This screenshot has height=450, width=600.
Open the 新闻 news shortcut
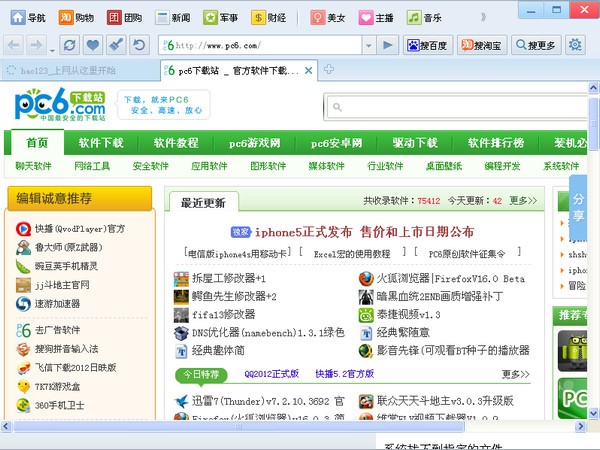coord(173,18)
